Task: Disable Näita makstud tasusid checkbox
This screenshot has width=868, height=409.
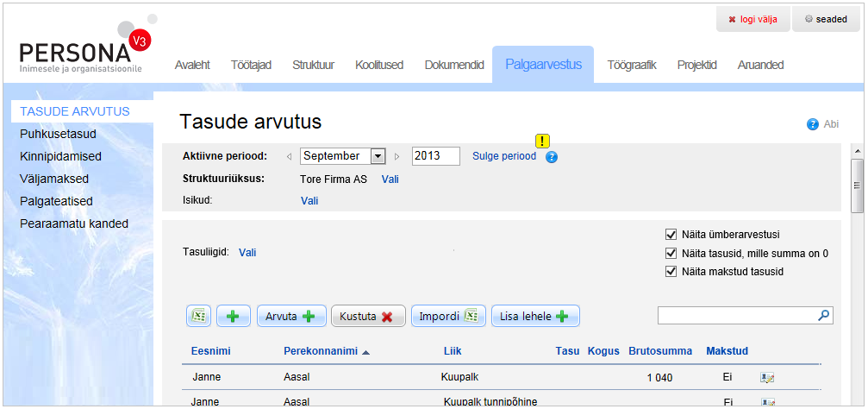Action: (671, 272)
